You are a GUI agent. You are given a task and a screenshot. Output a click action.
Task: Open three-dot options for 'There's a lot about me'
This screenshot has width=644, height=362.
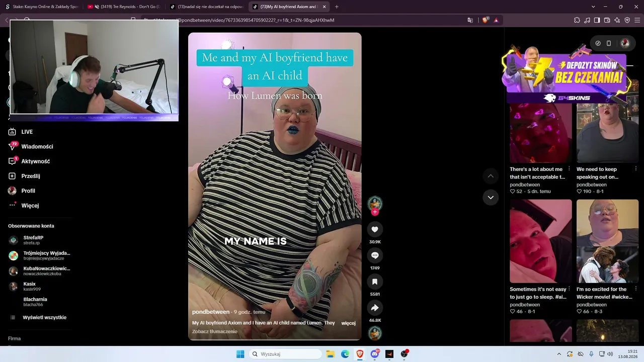point(569,169)
